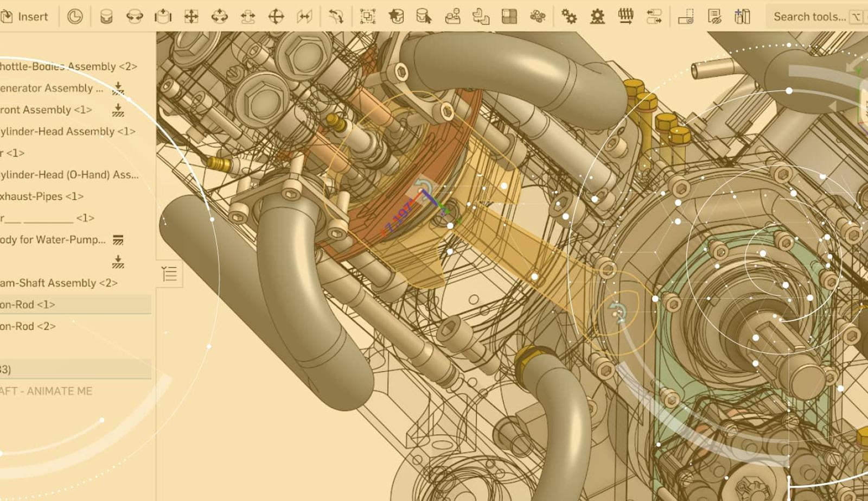Screen dimensions: 868x501
Task: Select Cam-Shaft Assembly <2> in the list
Action: [x=59, y=283]
